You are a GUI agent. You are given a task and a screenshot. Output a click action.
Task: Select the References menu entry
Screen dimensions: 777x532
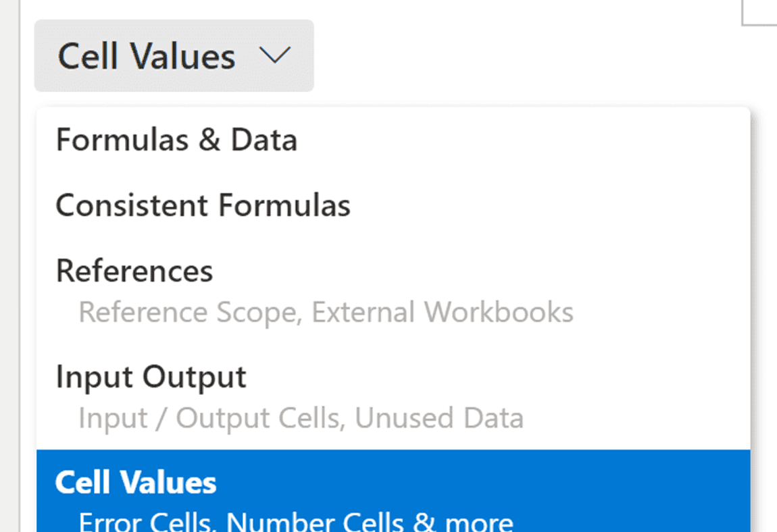coord(134,271)
